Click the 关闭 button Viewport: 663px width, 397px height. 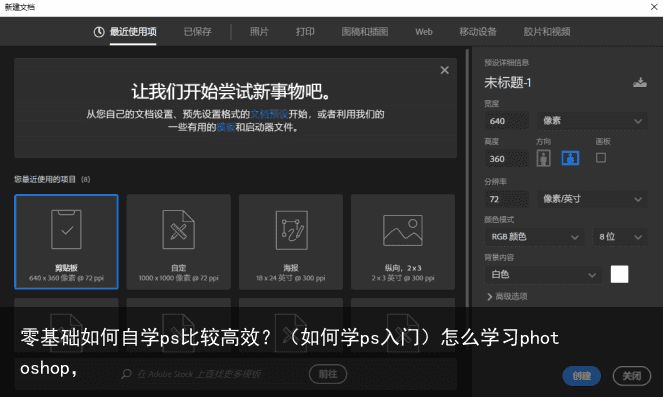[632, 376]
